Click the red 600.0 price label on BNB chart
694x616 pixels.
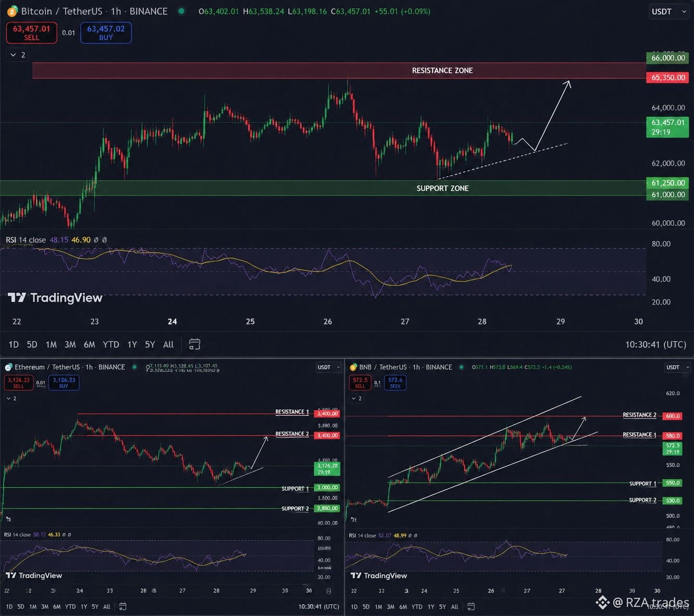tap(673, 416)
